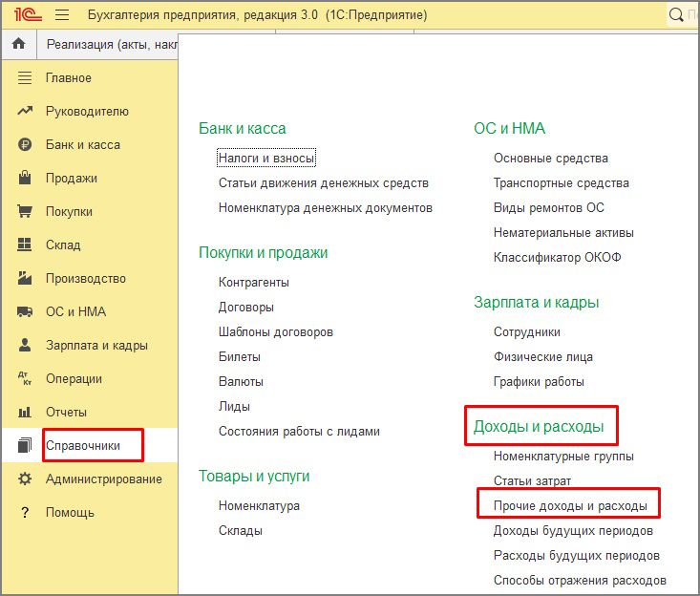Click the Покупки cart icon
The image size is (700, 596).
(25, 211)
